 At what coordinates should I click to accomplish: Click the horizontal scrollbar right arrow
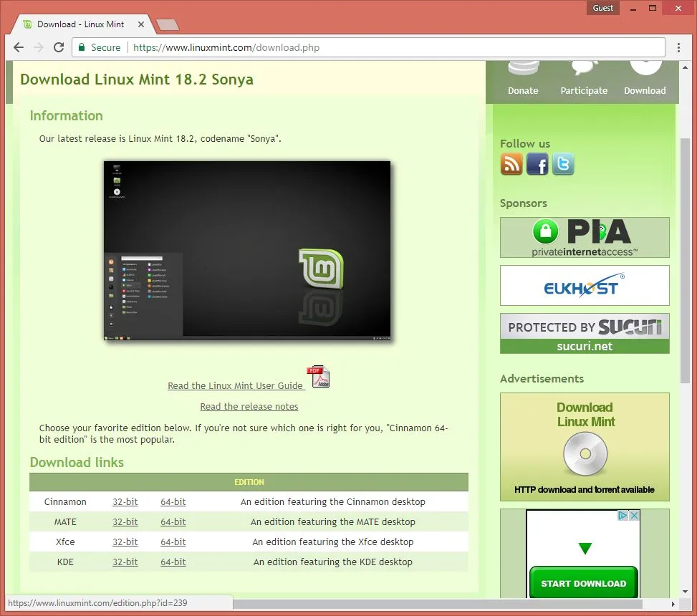(673, 604)
